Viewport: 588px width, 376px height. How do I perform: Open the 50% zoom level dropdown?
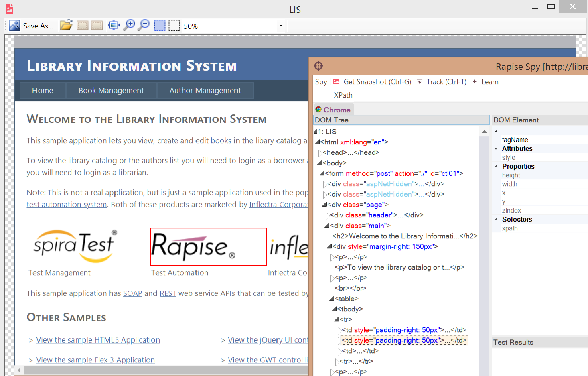281,26
